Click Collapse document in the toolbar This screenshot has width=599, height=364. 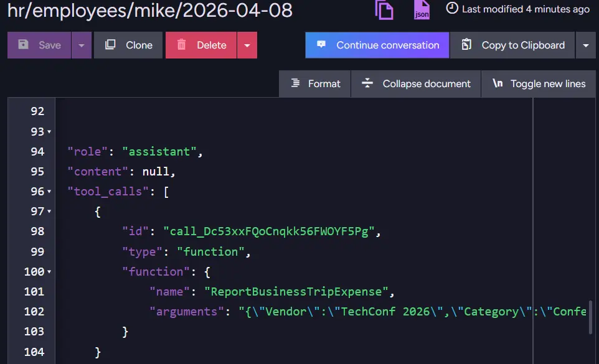click(416, 83)
